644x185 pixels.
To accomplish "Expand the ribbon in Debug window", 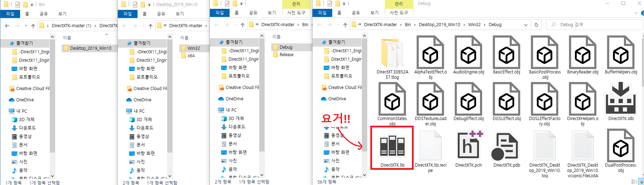I will (636, 13).
